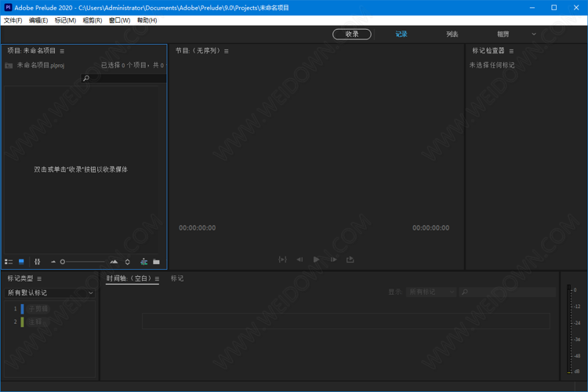Open the 文件(F) menu

coord(13,20)
